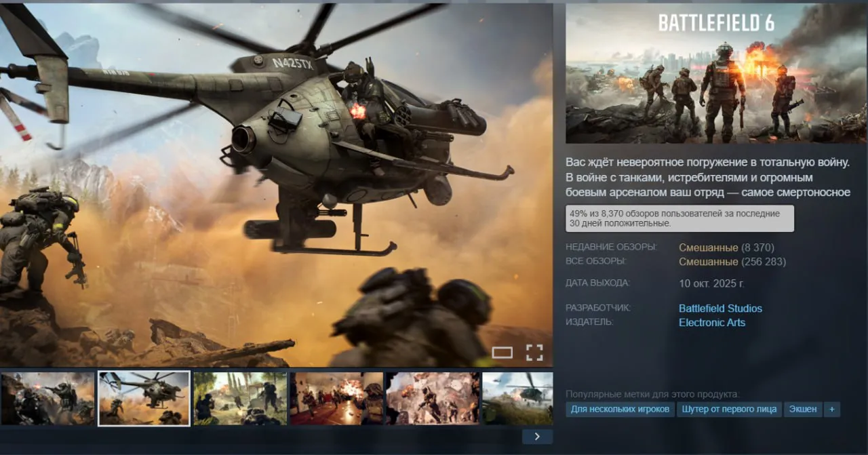
Task: Select the 'Для нескольких игроков' tag
Action: coord(620,410)
